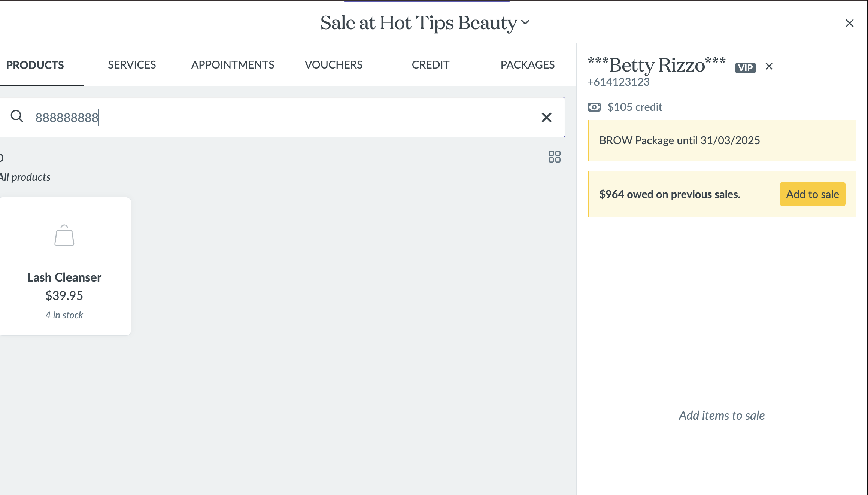
Task: Click the Lash Cleanser shopping bag icon
Action: pos(64,235)
